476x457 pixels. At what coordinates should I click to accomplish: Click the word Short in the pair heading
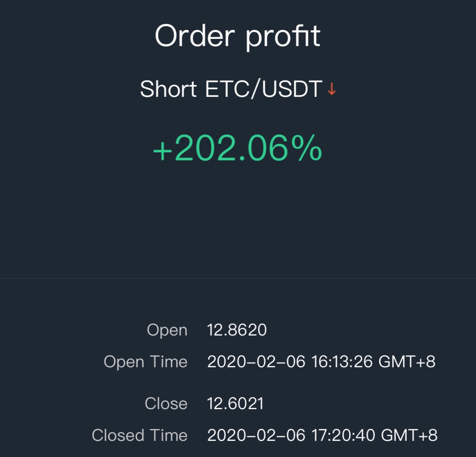168,89
